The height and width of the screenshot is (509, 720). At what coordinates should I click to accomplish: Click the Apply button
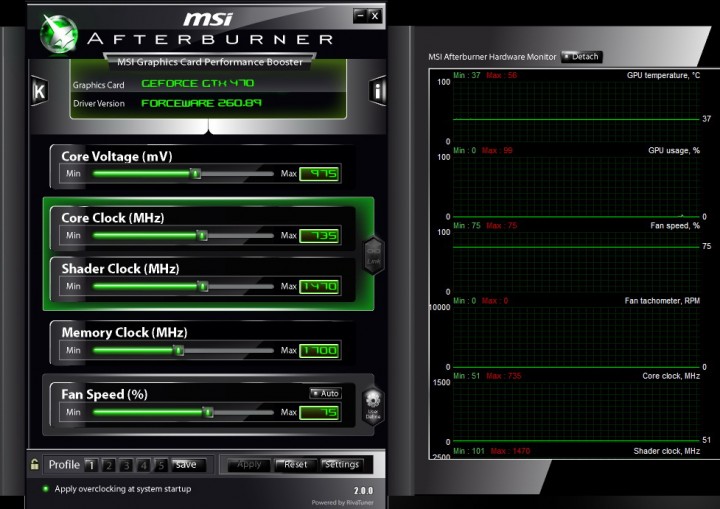coord(249,465)
